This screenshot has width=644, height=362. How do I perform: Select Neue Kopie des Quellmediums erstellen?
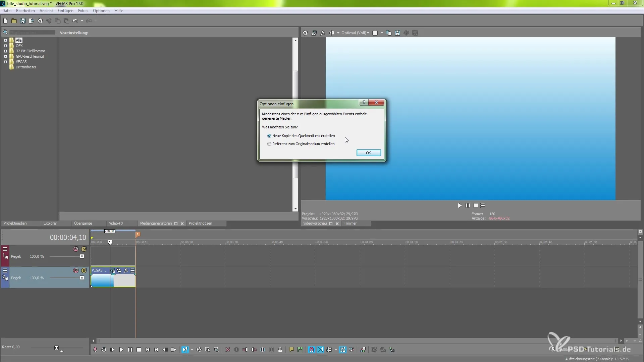pos(301,136)
